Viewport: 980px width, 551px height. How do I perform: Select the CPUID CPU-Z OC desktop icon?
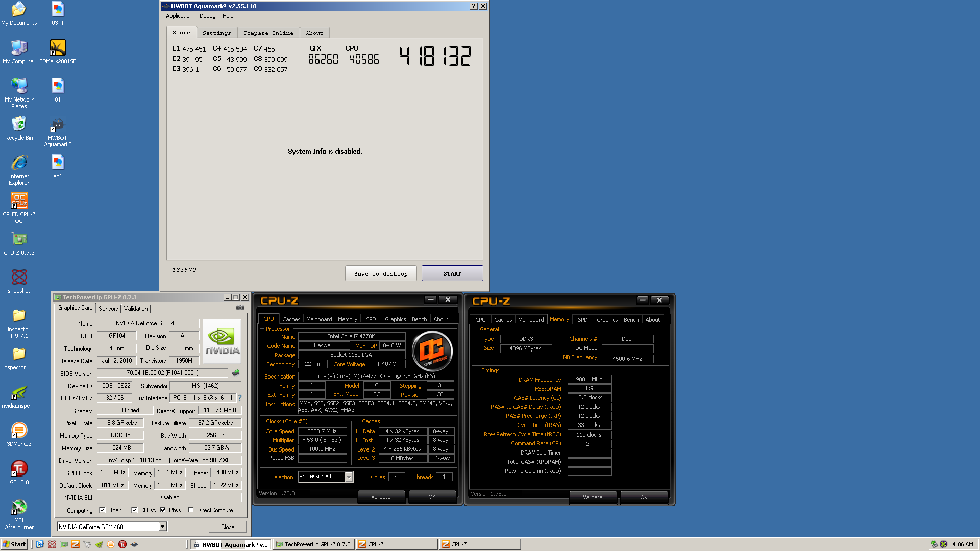19,208
